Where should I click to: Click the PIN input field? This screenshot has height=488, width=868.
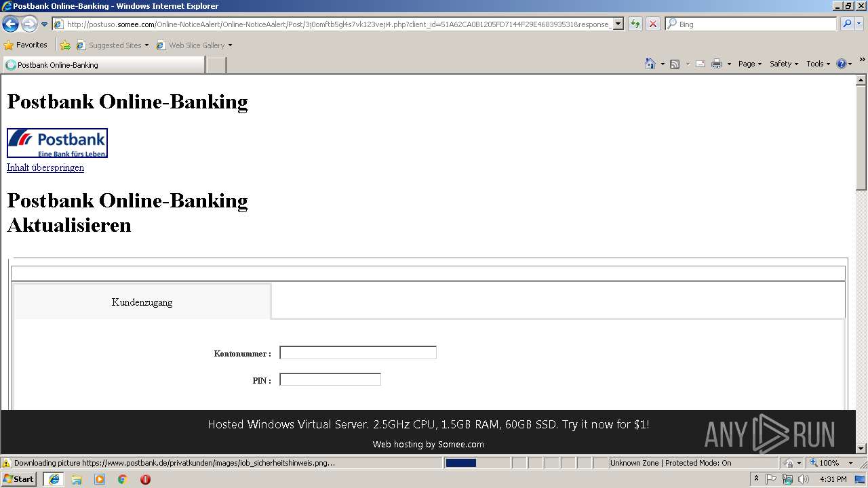click(x=330, y=380)
